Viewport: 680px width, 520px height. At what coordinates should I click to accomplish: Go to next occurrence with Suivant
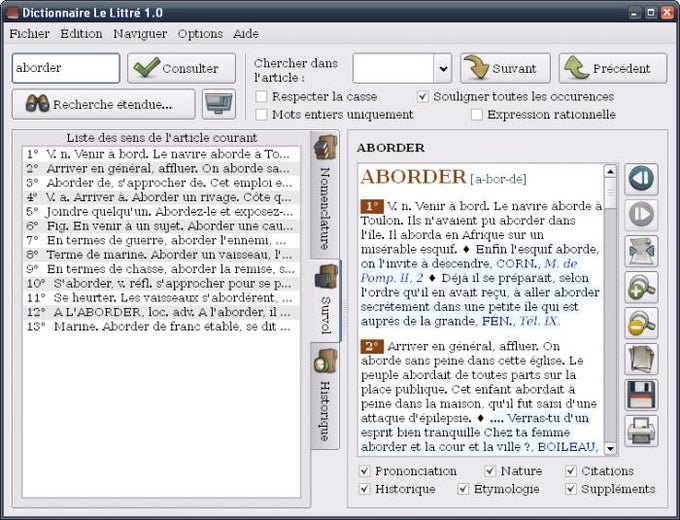coord(505,68)
